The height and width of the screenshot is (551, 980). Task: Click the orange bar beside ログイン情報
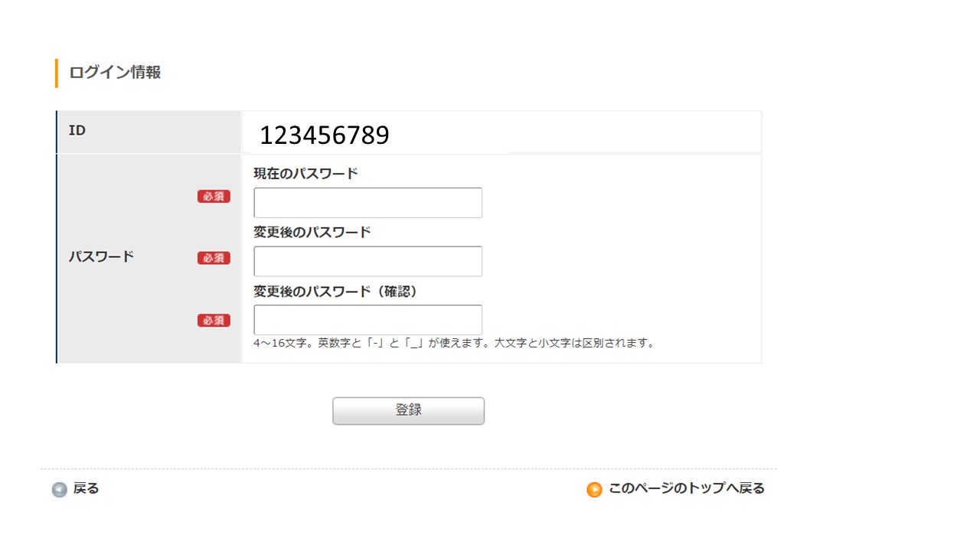[x=57, y=73]
